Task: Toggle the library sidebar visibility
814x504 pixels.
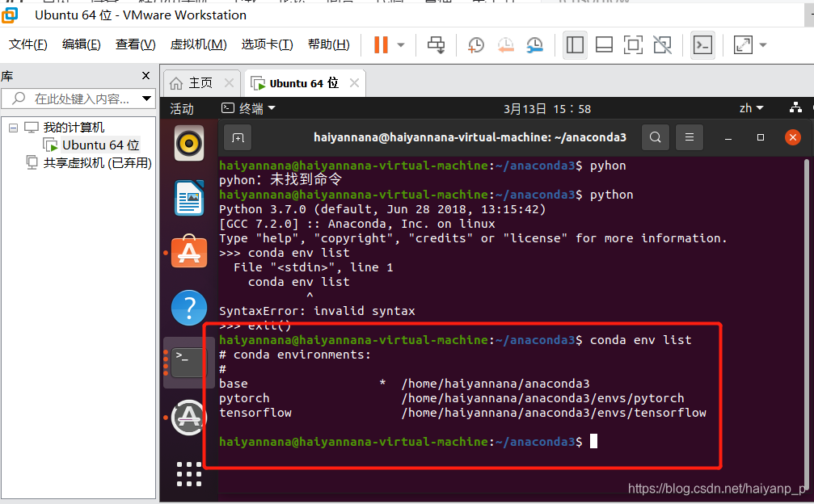Action: tap(575, 44)
